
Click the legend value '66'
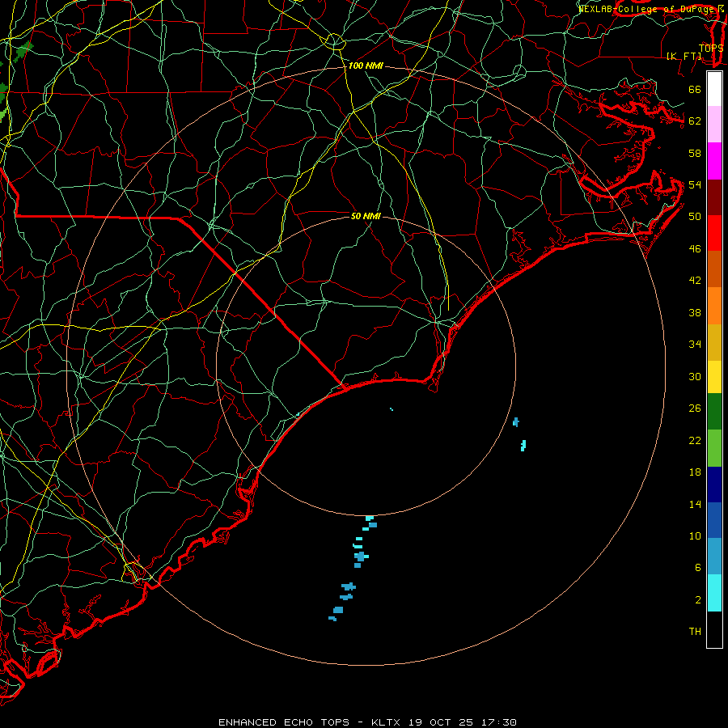click(695, 89)
